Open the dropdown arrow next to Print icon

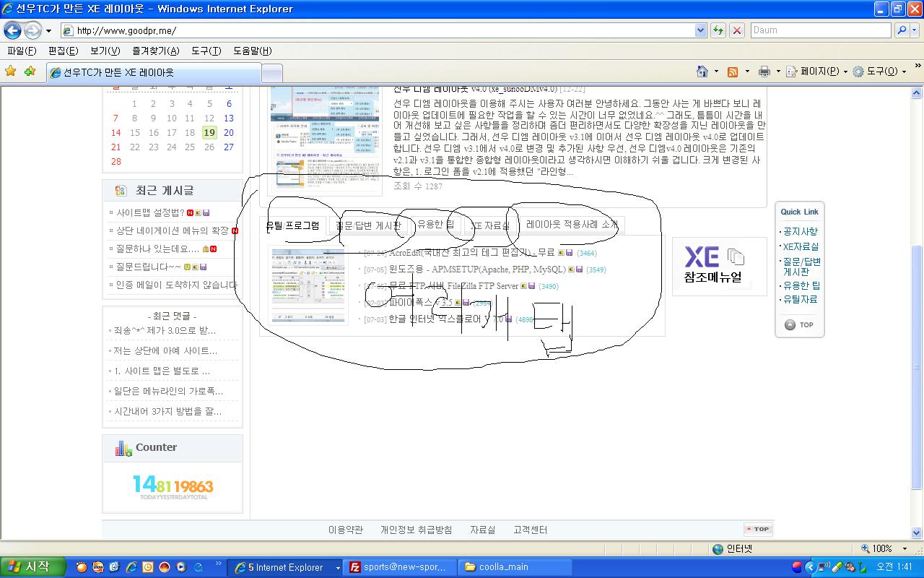tap(777, 72)
